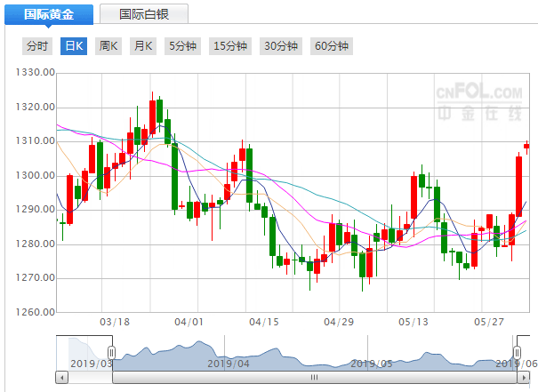
Task: Switch to 月K monthly chart
Action: point(142,46)
